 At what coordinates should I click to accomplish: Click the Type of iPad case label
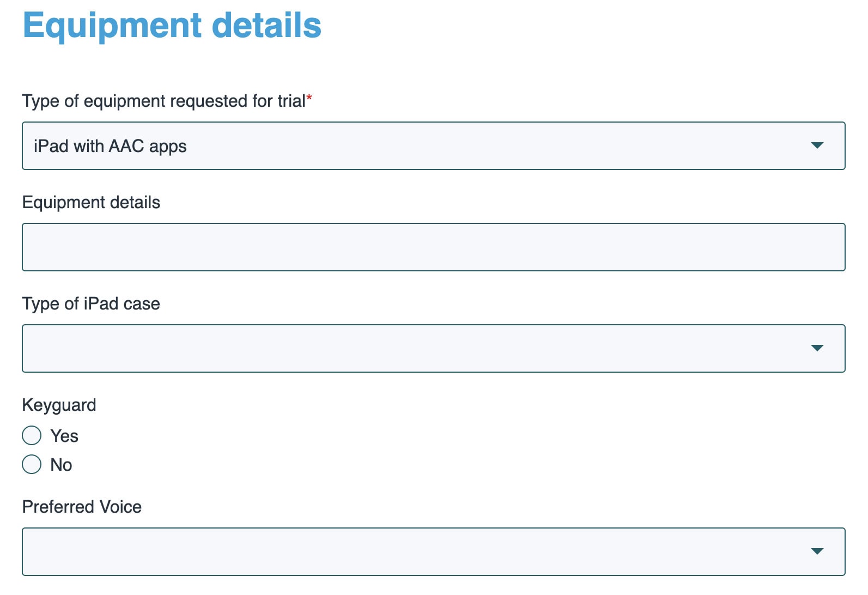pos(90,303)
